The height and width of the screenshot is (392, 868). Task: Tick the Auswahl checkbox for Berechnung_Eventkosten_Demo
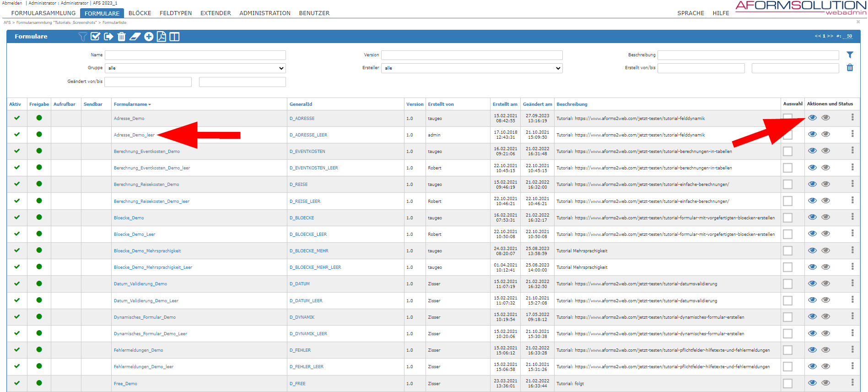[x=787, y=152]
